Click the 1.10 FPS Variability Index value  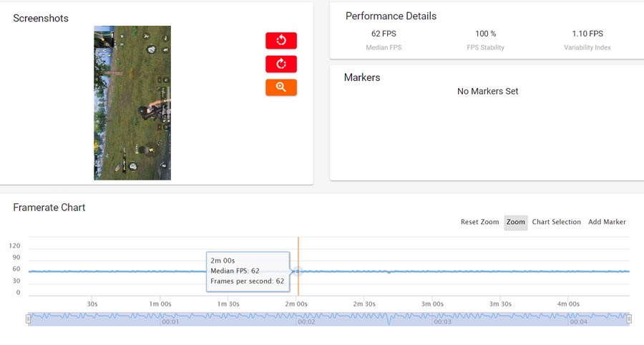click(x=587, y=34)
